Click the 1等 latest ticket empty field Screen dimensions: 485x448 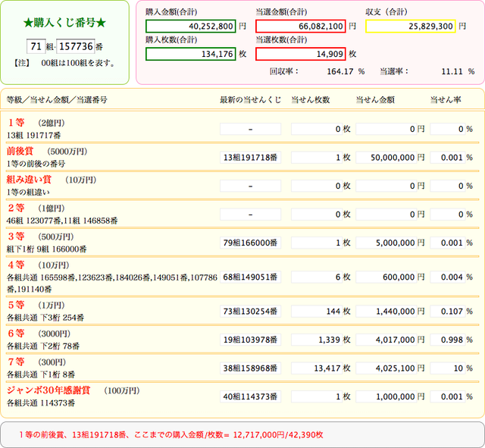point(250,129)
